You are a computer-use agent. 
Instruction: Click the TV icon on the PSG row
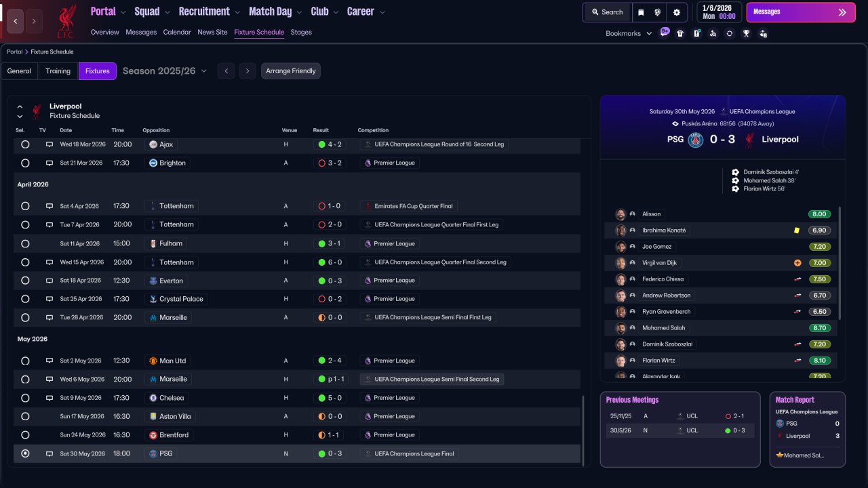[50, 453]
